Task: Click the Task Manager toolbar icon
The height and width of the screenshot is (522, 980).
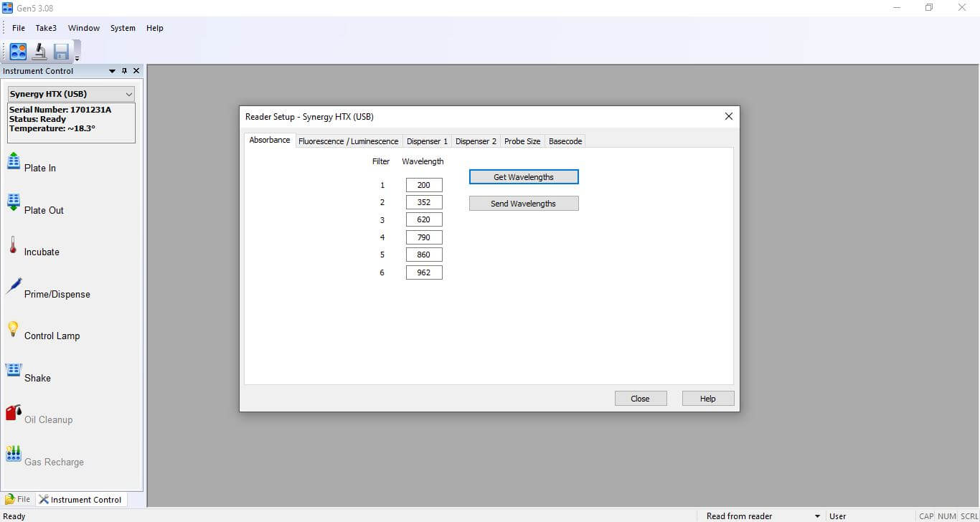Action: point(18,52)
